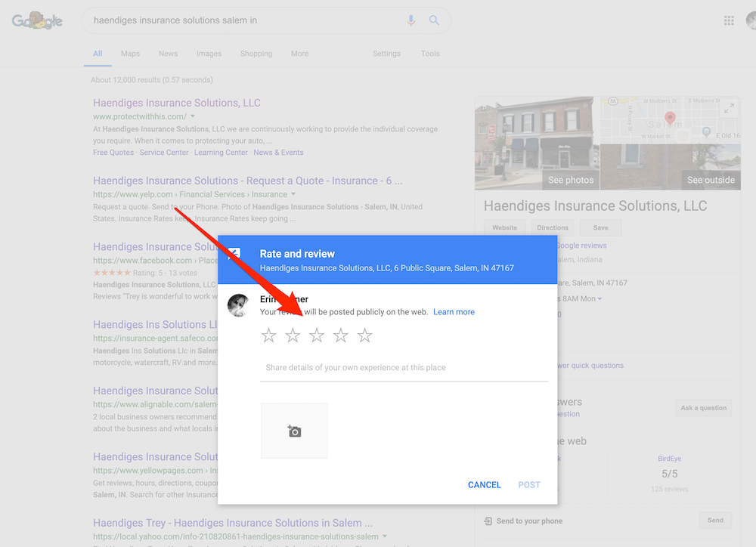Expand the hours dropdown next to 8AM Mon
This screenshot has width=756, height=547.
(x=600, y=298)
